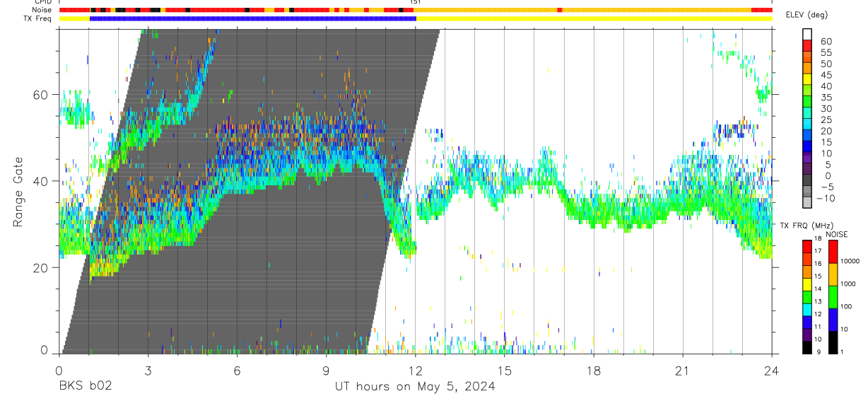Click the 35 label on the ELEV scale
The image size is (868, 401).
point(826,98)
